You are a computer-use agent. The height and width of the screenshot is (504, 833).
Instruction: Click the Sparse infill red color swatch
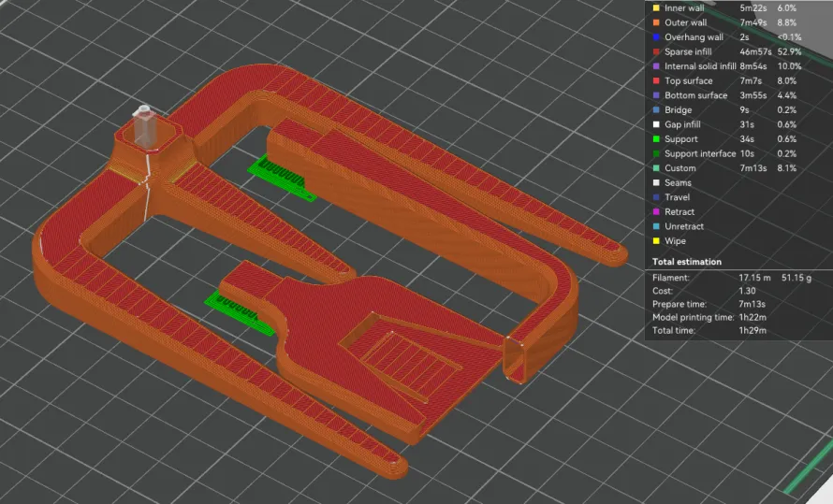click(x=656, y=52)
